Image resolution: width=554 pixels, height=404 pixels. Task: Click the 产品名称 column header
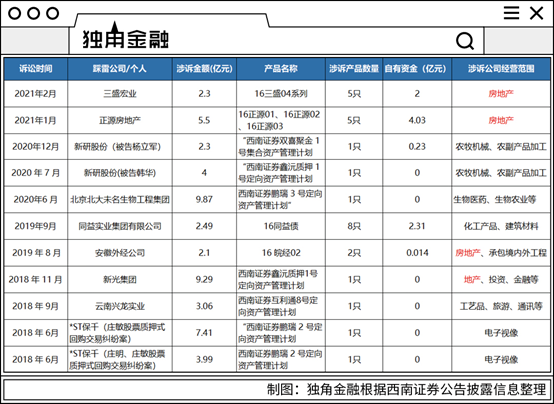click(281, 69)
